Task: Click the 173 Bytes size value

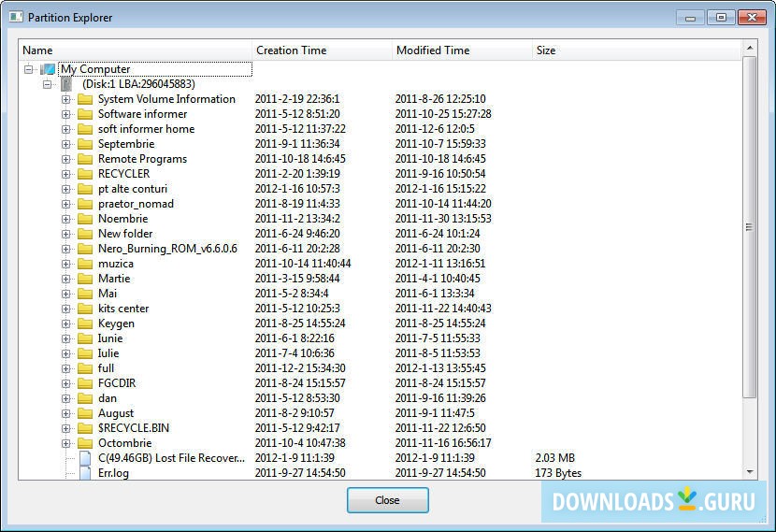Action: (x=558, y=473)
